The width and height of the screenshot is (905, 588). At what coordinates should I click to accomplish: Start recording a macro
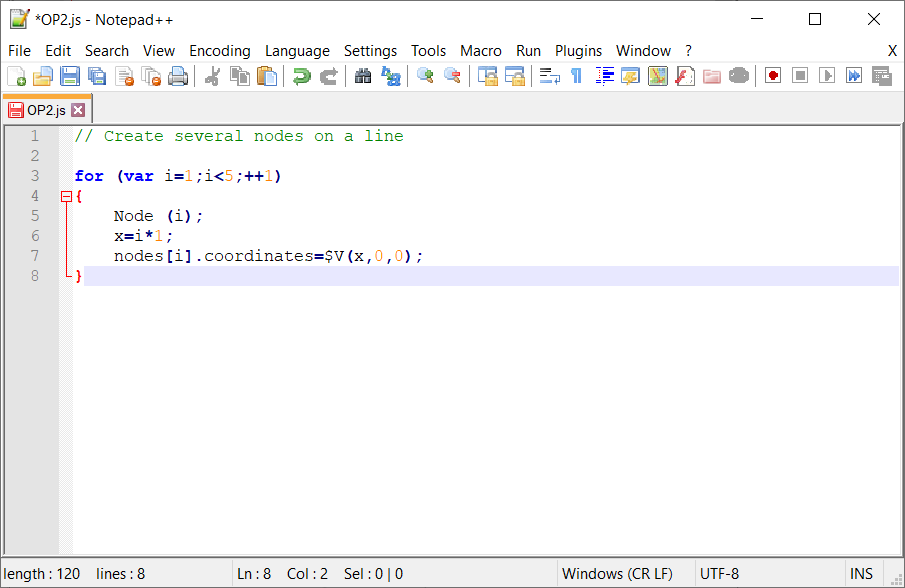click(x=772, y=75)
